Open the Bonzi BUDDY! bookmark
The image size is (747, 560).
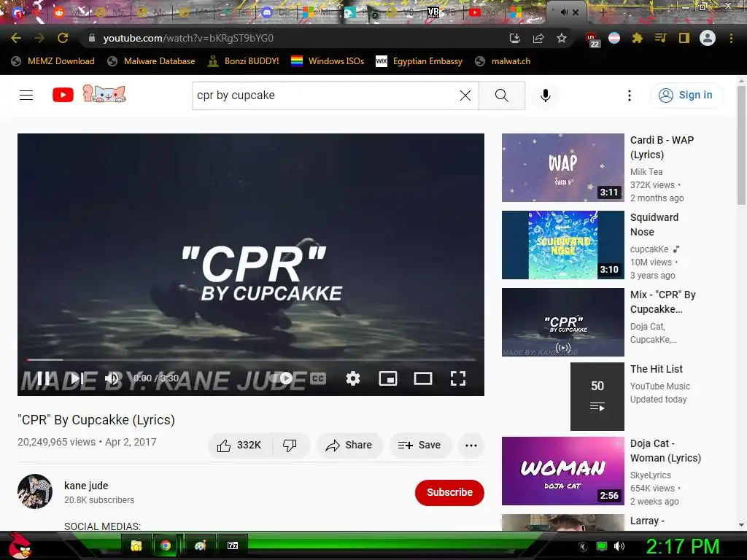click(244, 61)
